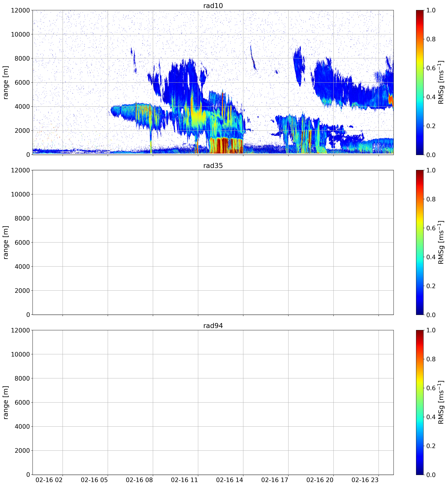This screenshot has width=448, height=486.
Task: Click the 8000 tick on rad94 y-axis
Action: click(22, 378)
